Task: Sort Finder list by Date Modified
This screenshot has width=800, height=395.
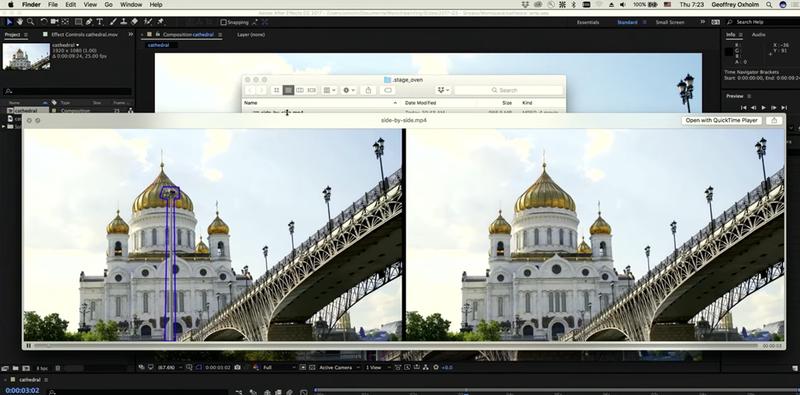Action: pyautogui.click(x=421, y=103)
